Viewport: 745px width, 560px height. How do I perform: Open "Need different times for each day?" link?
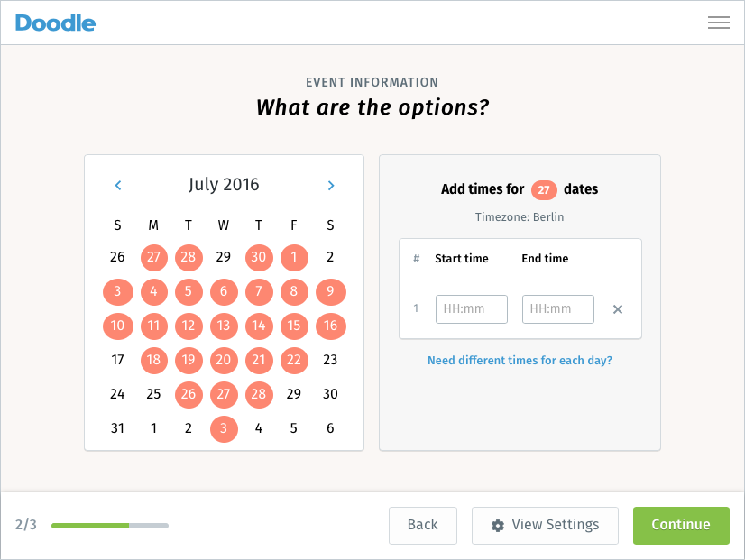[x=520, y=361]
